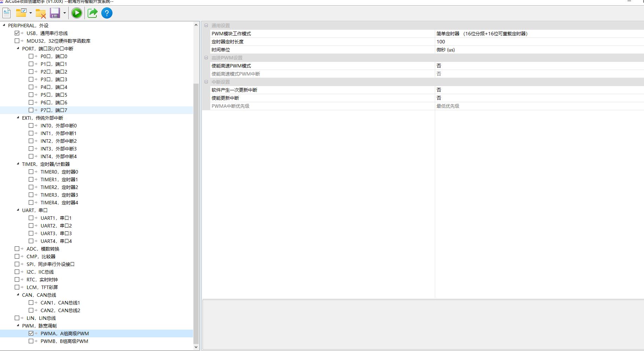Collapse the UART 串口 tree node
The width and height of the screenshot is (644, 351).
click(x=18, y=210)
